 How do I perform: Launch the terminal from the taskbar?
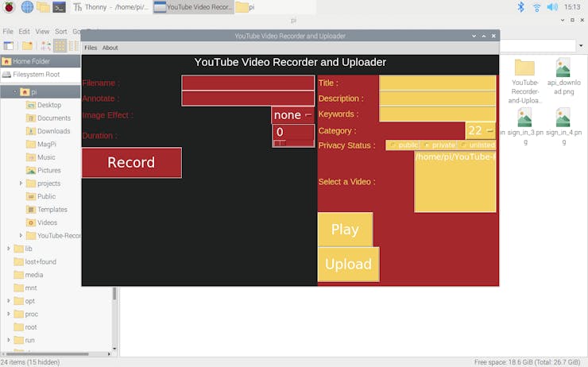[60, 6]
